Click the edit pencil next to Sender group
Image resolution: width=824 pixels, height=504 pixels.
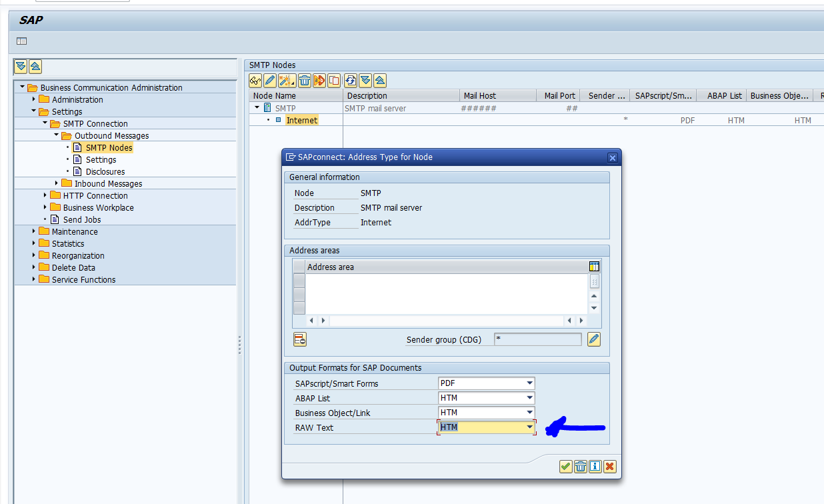[593, 339]
